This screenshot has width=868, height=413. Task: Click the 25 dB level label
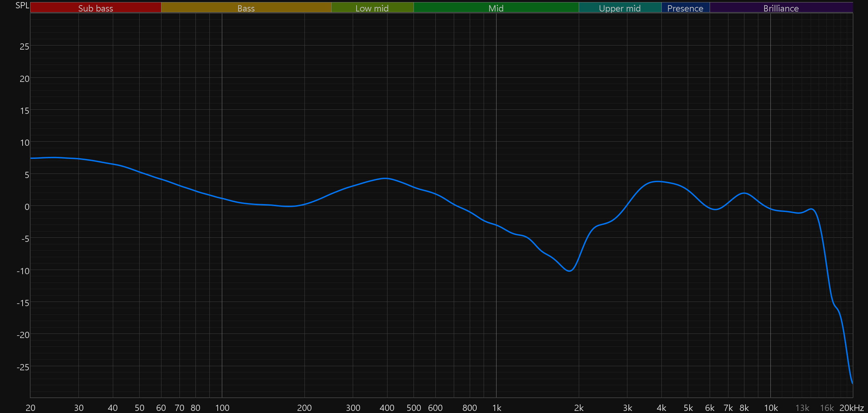click(24, 47)
